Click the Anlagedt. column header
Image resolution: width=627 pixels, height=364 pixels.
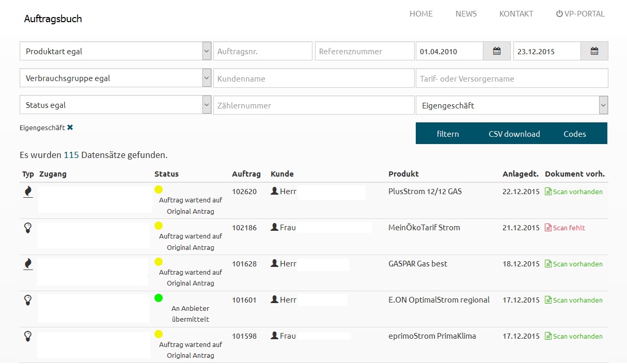click(521, 174)
